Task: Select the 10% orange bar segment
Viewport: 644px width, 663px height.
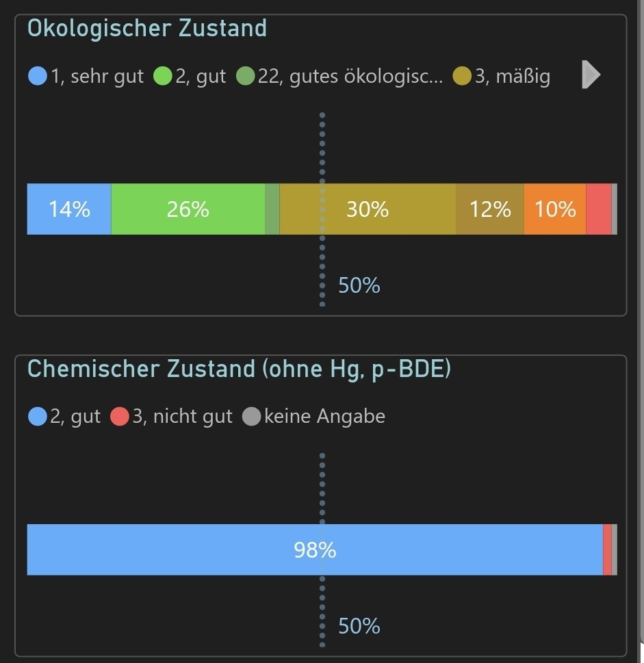Action: pos(555,209)
